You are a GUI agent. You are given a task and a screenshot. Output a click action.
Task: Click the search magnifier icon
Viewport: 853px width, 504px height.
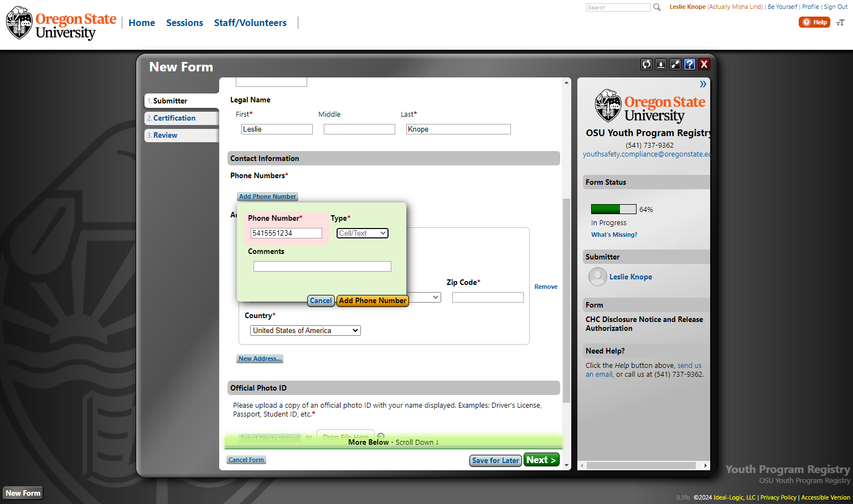(x=657, y=7)
